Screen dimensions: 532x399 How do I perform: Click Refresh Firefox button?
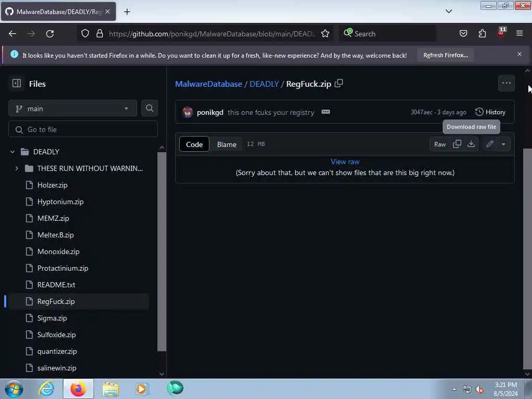tap(445, 55)
